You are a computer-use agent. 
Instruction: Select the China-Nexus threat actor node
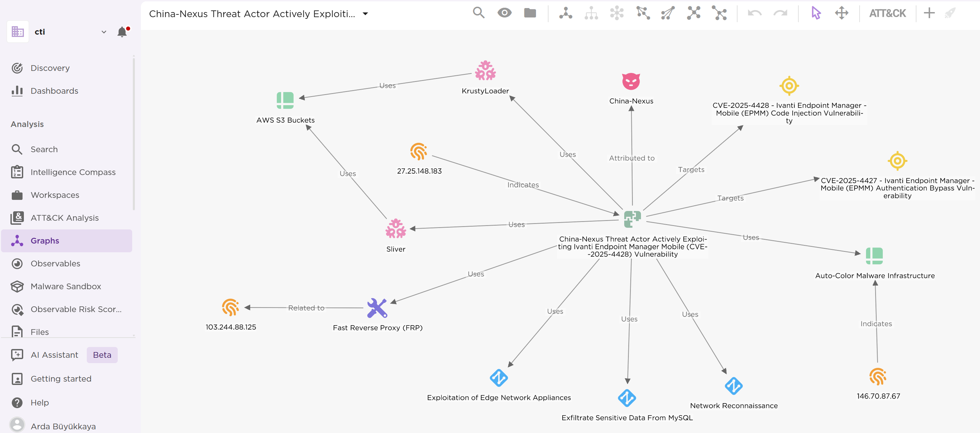coord(631,82)
